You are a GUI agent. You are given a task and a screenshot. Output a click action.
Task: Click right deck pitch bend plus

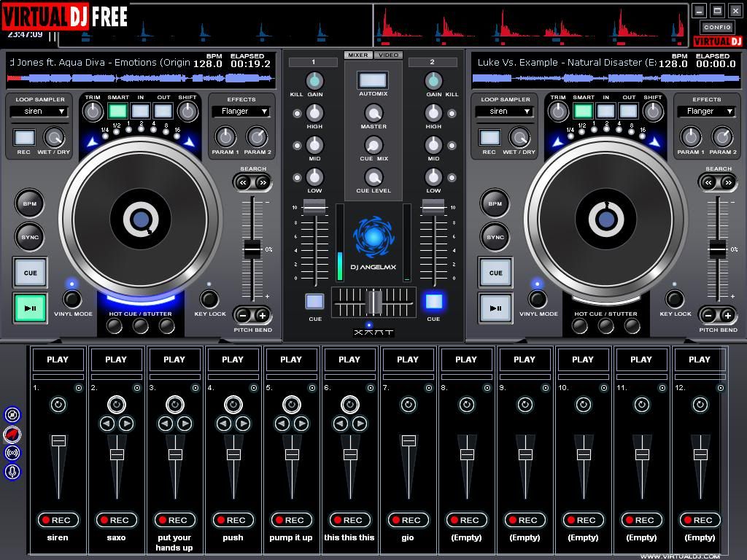pos(728,315)
